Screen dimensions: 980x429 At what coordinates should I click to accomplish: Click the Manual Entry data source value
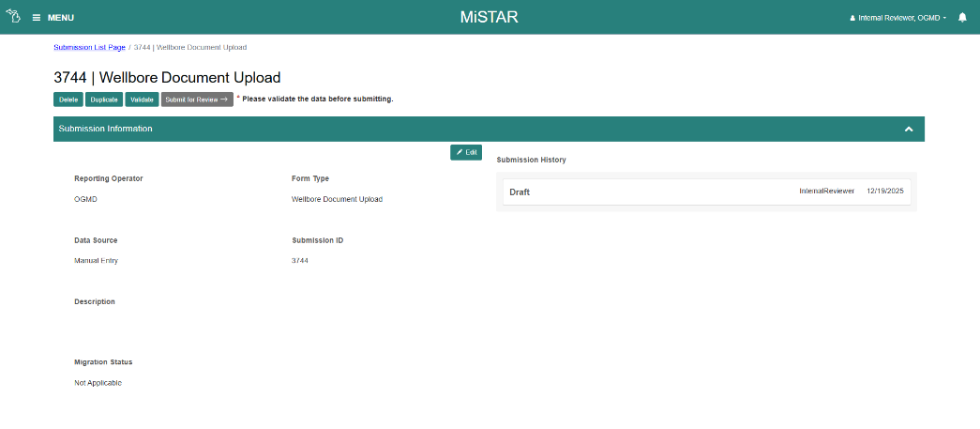tap(97, 261)
